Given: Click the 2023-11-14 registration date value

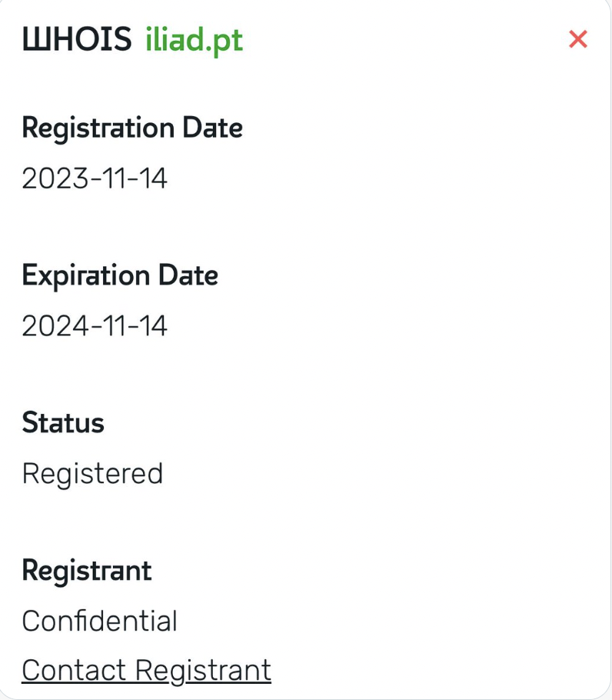Looking at the screenshot, I should point(95,178).
